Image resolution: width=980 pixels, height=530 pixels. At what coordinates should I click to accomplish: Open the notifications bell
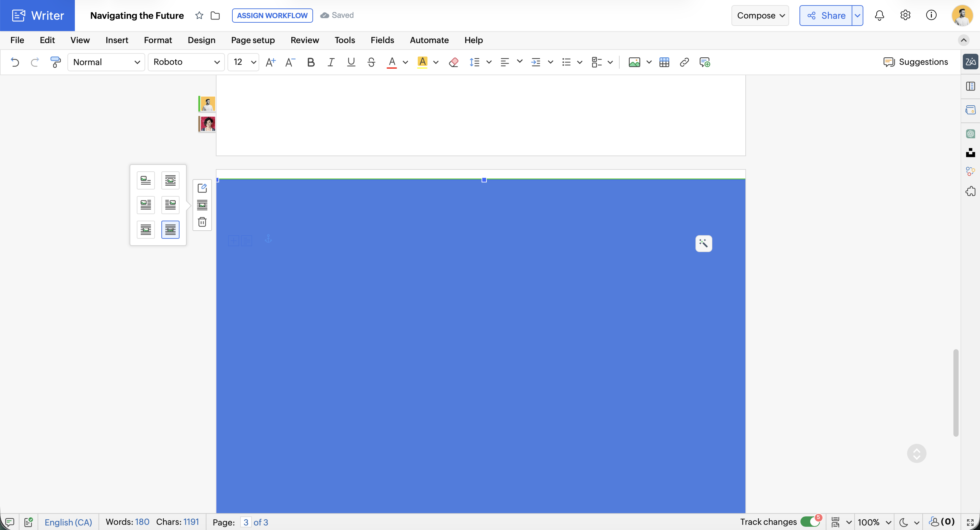tap(879, 15)
